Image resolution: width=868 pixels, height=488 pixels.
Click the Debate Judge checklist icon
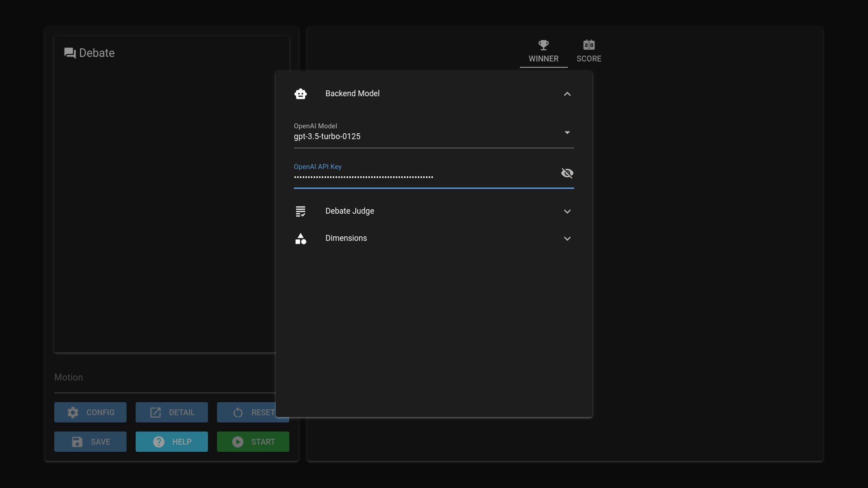301,211
